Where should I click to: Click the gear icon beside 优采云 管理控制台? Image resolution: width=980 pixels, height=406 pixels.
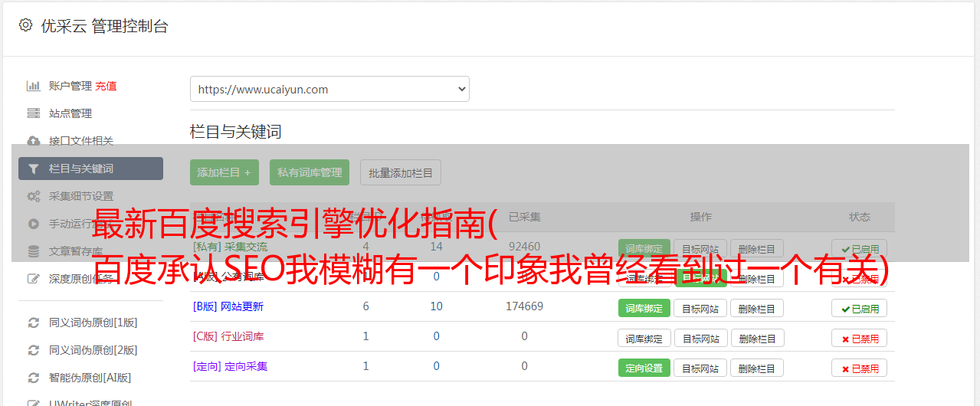pos(25,25)
